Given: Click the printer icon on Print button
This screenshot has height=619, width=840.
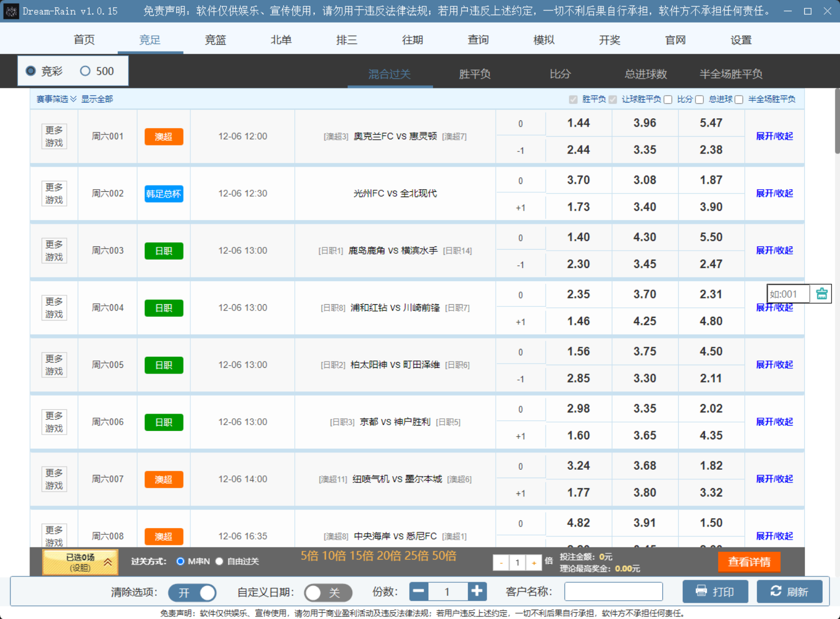Looking at the screenshot, I should (x=701, y=591).
